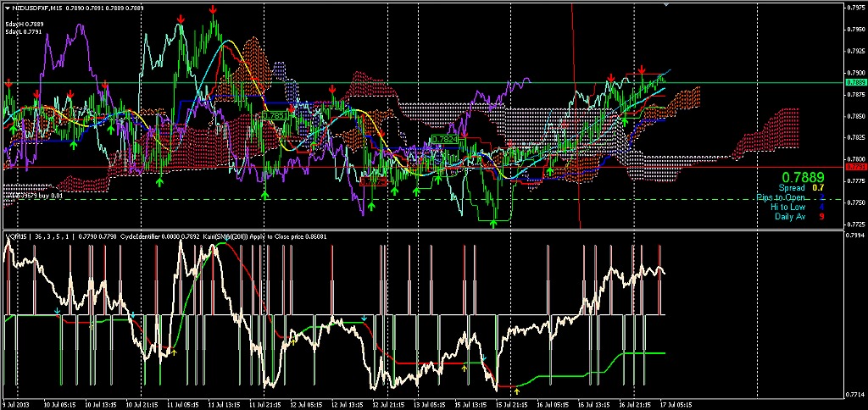Click 0.7994 on the indicator scale
868x410 pixels.
[856, 236]
